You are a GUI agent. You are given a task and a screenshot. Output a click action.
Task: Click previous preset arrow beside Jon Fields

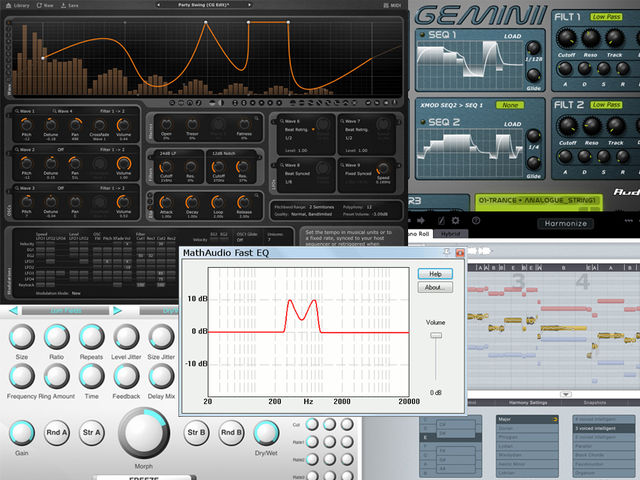(x=13, y=311)
